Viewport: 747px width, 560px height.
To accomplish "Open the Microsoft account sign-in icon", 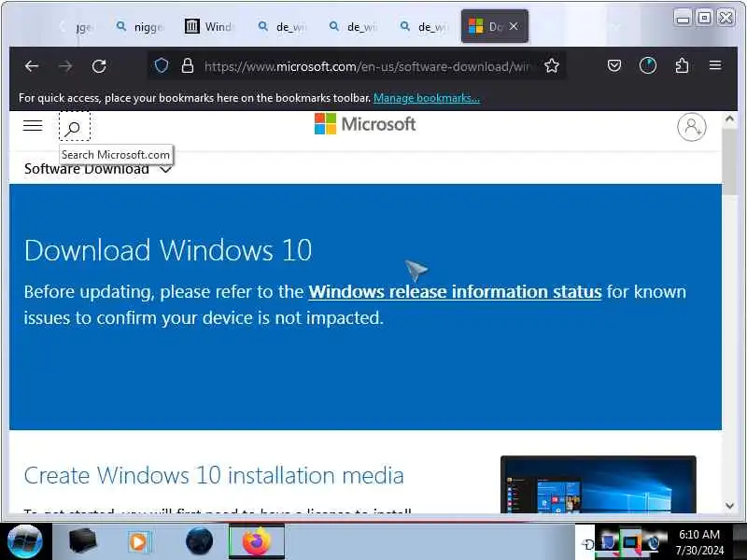I will click(692, 127).
